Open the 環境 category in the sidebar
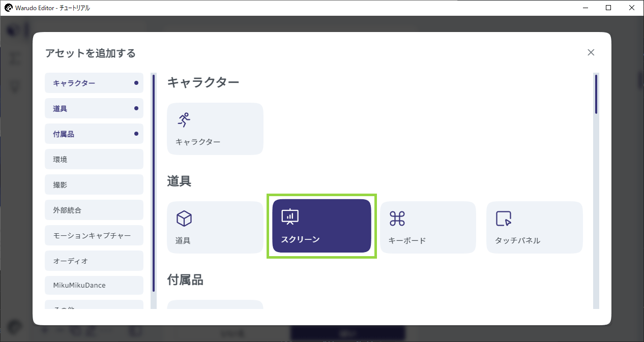Screen dimensions: 644x342 click(94, 159)
